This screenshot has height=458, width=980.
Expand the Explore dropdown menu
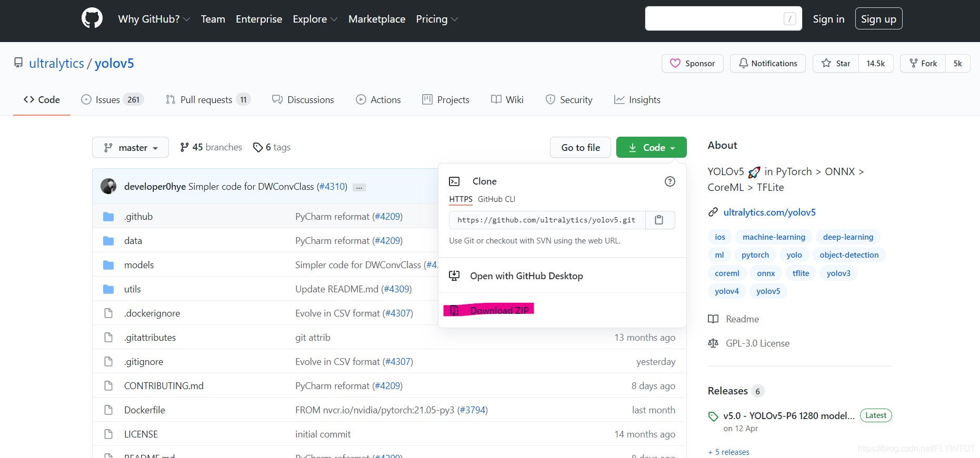click(x=315, y=19)
